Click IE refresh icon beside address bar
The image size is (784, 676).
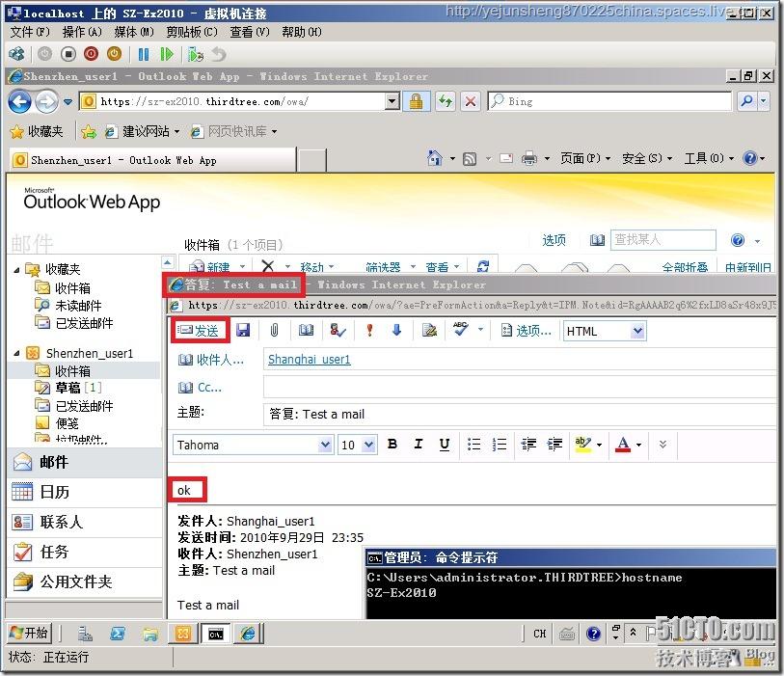click(446, 102)
